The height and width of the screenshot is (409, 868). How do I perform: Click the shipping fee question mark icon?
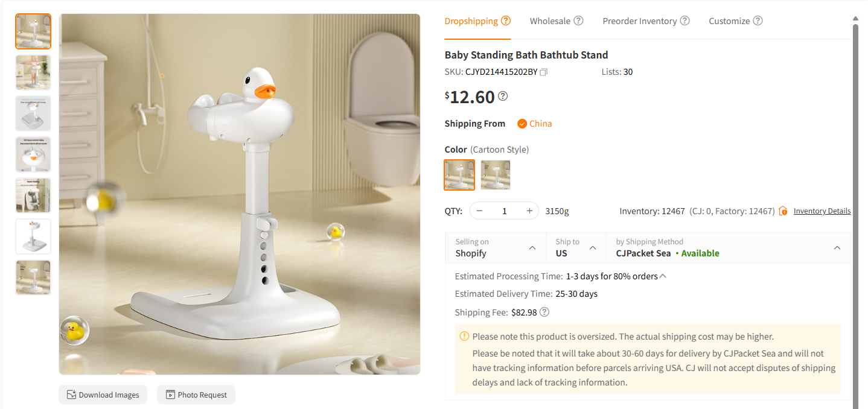[x=544, y=312]
